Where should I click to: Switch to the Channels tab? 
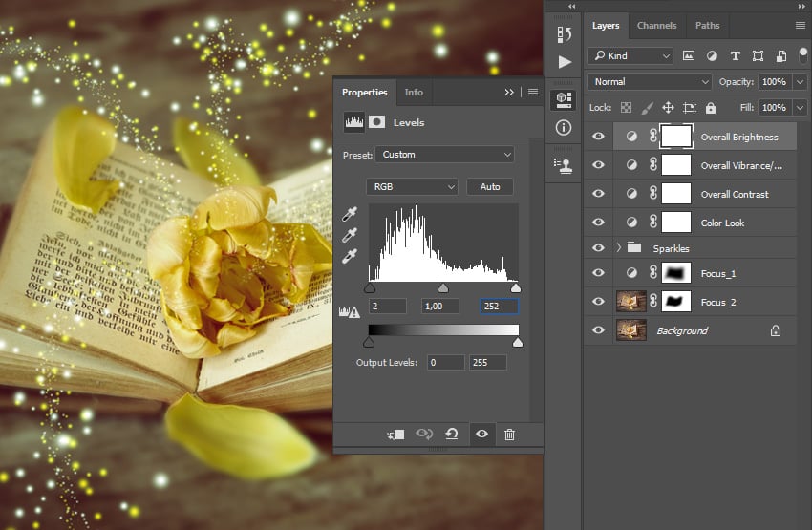656,26
